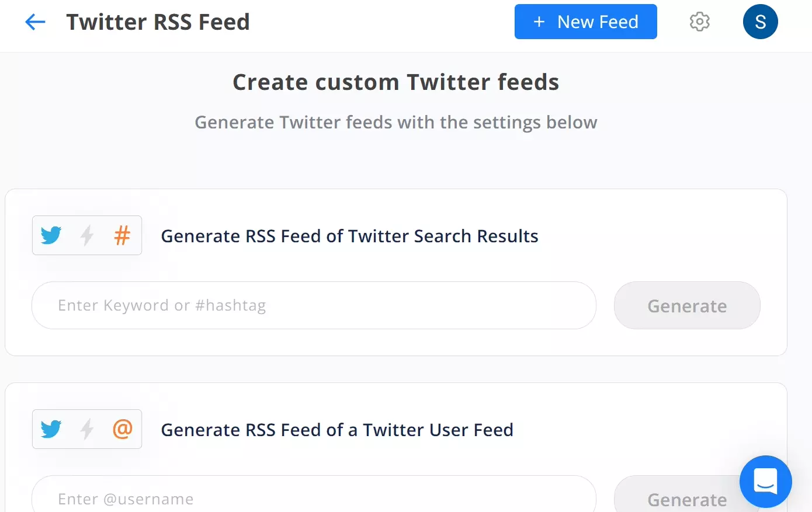Click the Generate button for Twitter search results

coord(686,305)
